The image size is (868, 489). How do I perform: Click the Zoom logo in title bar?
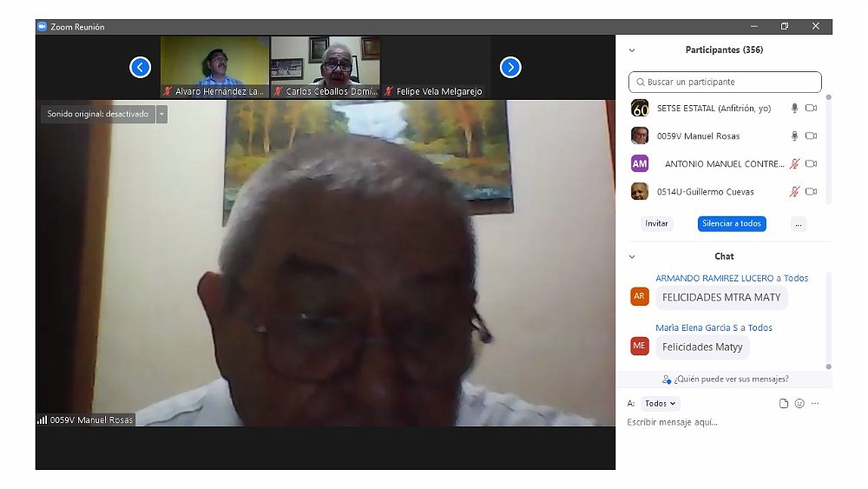click(42, 27)
